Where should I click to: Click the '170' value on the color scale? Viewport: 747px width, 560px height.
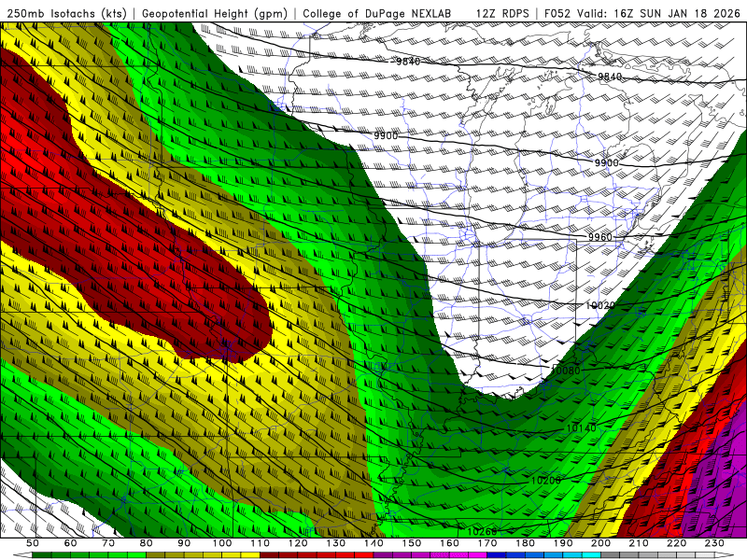click(x=487, y=543)
